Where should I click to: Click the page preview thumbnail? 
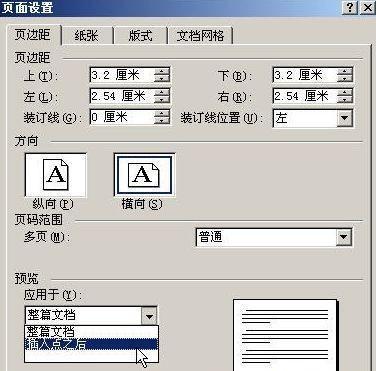(285, 335)
